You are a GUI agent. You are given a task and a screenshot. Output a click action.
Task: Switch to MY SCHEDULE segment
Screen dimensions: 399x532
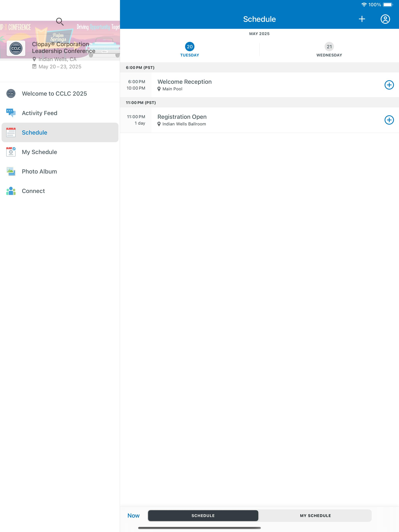coord(315,515)
